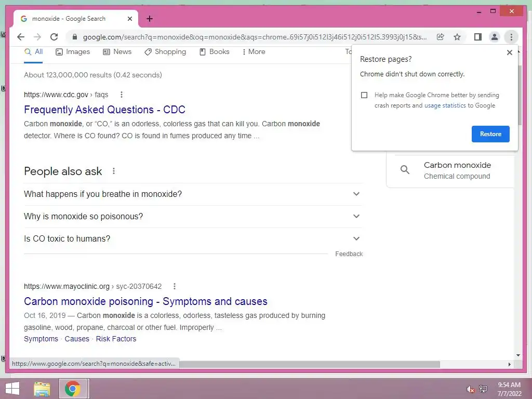Open options menu for cdc.gov result

(122, 95)
